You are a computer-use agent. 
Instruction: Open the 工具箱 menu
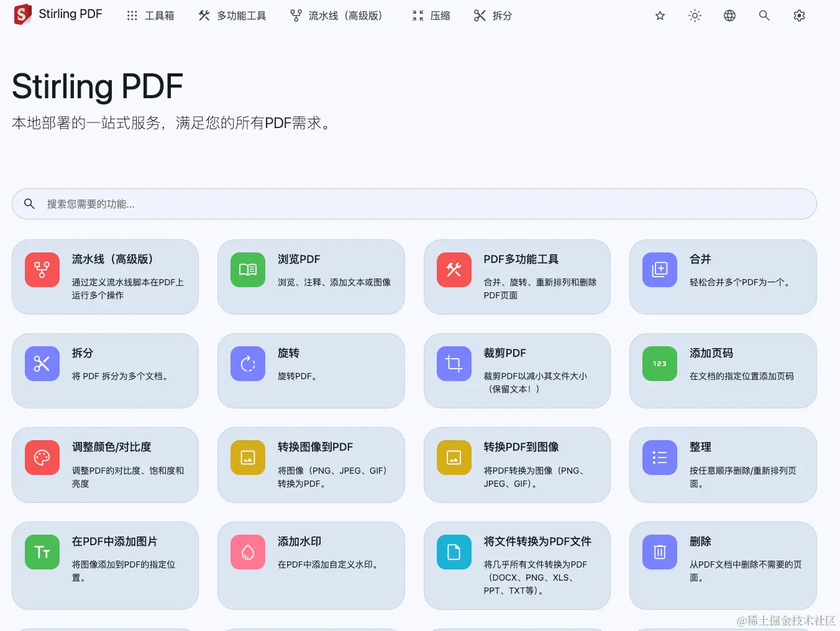click(150, 16)
